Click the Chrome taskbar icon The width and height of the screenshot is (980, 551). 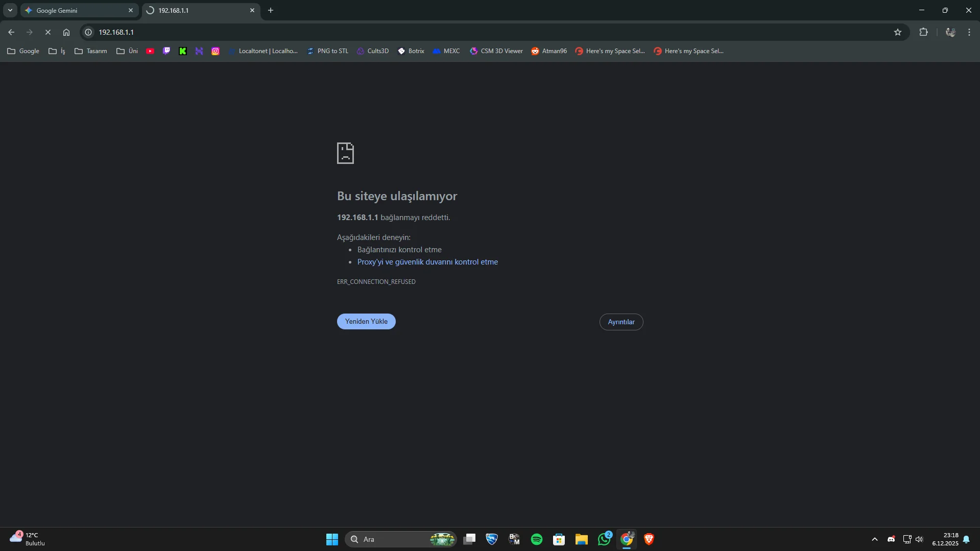coord(627,539)
